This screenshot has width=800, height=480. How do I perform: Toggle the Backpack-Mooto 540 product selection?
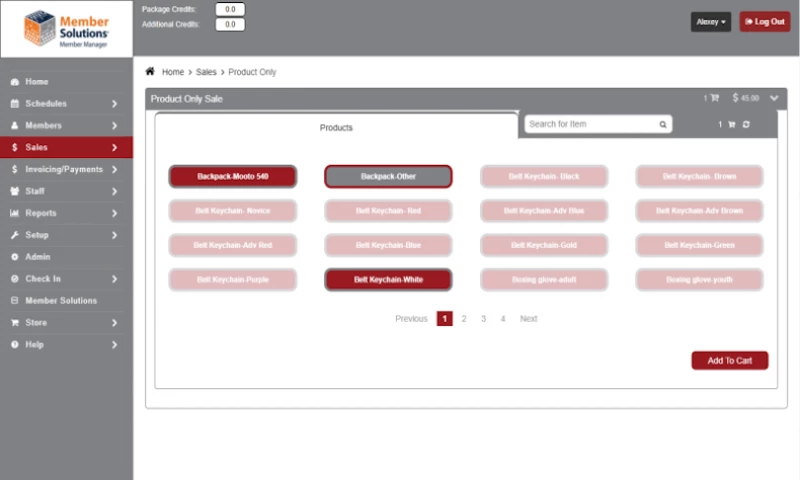pyautogui.click(x=233, y=176)
